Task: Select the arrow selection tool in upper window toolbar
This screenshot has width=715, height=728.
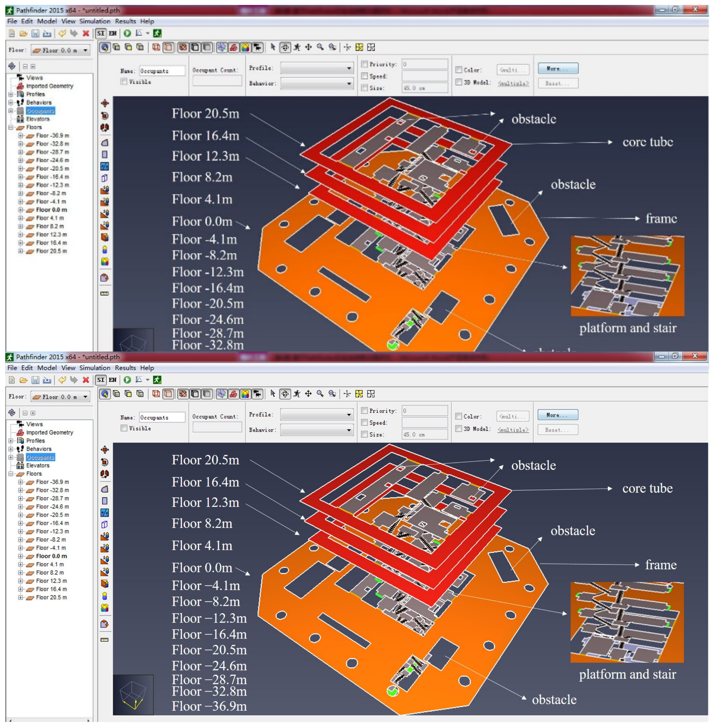Action: click(x=273, y=47)
